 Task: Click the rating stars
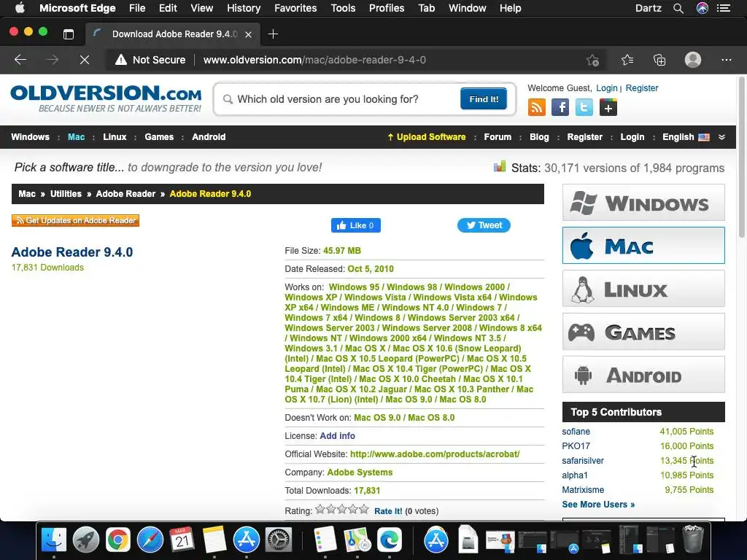[x=342, y=510]
